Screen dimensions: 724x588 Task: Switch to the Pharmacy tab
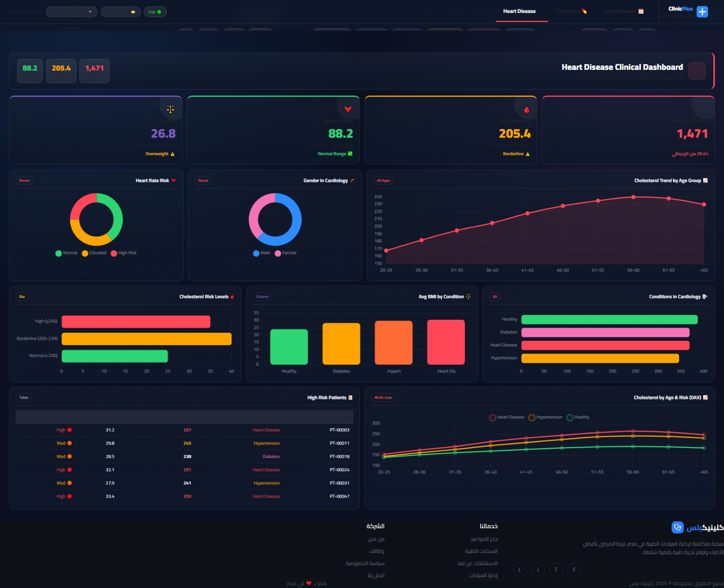pyautogui.click(x=571, y=11)
